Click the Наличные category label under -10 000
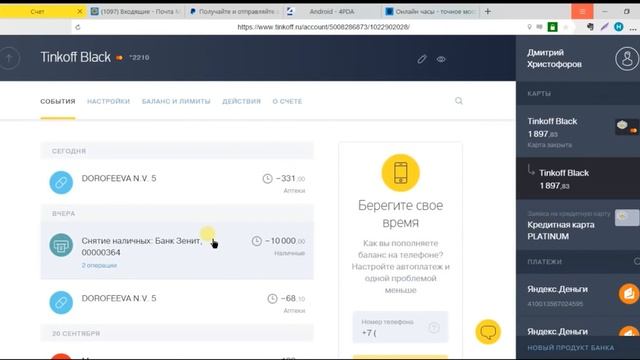Image resolution: width=640 pixels, height=360 pixels. click(x=289, y=253)
